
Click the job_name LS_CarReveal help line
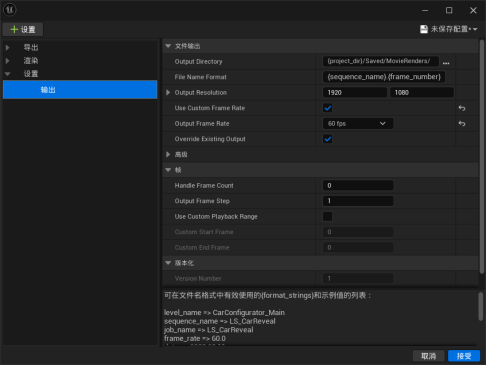[x=209, y=330]
